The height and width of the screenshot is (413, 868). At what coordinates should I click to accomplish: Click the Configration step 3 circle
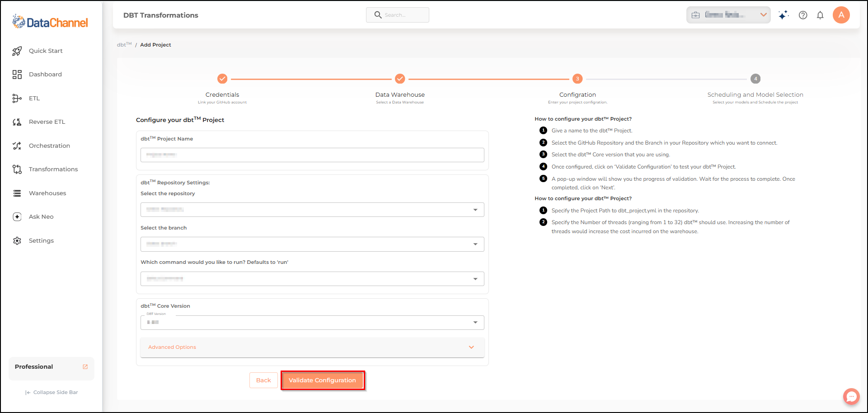point(577,79)
